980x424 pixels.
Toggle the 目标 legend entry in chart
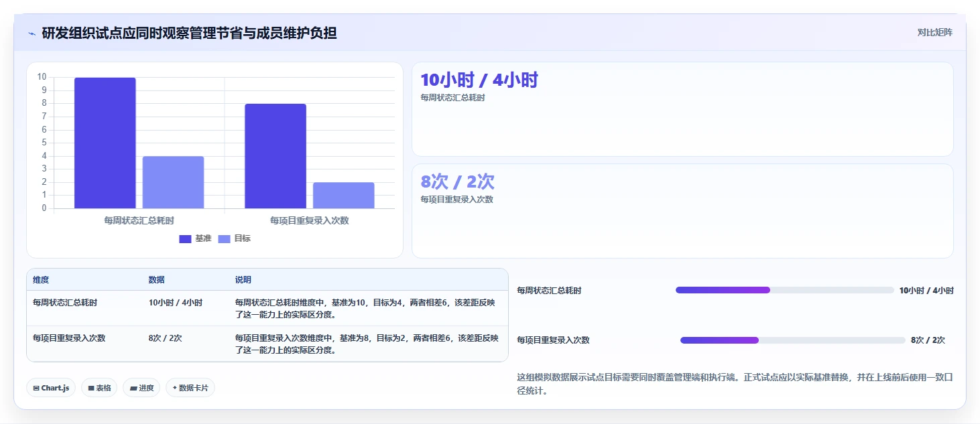coord(234,238)
